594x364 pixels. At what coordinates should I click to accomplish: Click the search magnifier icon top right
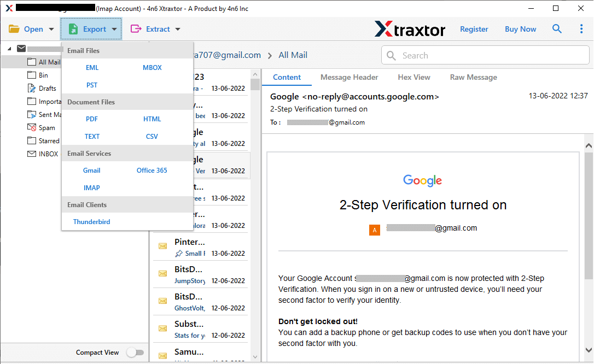(x=557, y=28)
